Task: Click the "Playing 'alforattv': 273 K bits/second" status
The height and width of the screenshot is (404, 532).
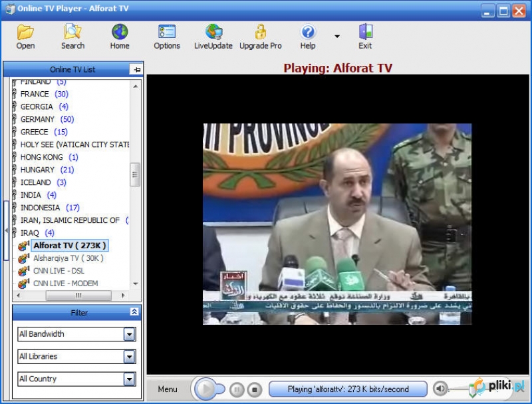Action: click(348, 389)
